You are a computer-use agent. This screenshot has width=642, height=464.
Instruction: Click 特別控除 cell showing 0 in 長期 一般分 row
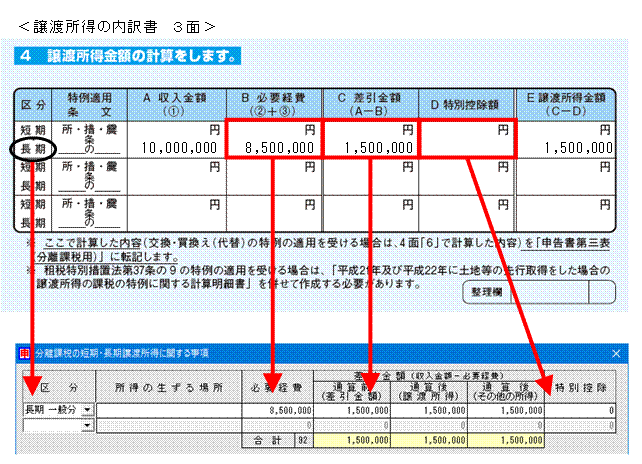click(x=580, y=410)
